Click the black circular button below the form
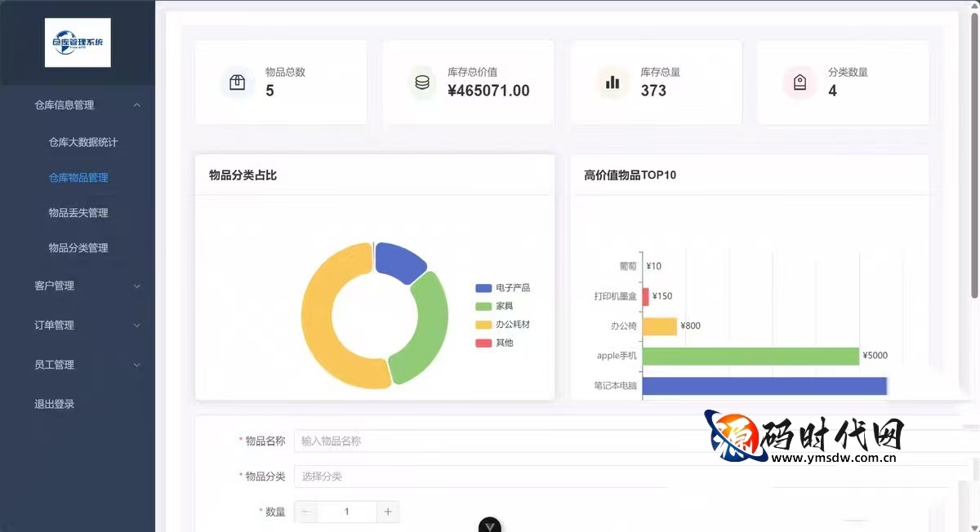The image size is (980, 532). [x=489, y=526]
